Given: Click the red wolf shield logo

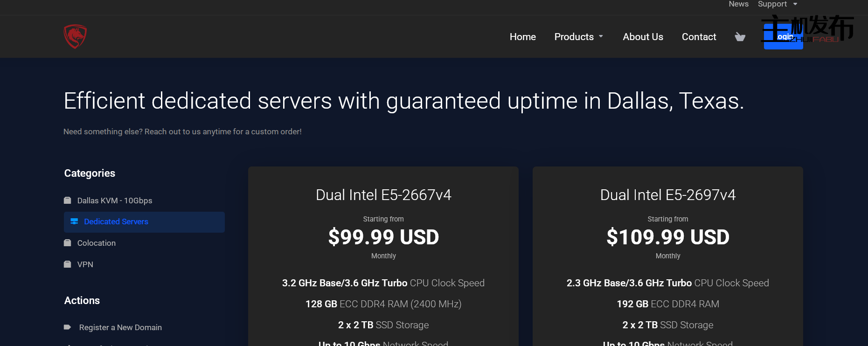Looking at the screenshot, I should 75,36.
